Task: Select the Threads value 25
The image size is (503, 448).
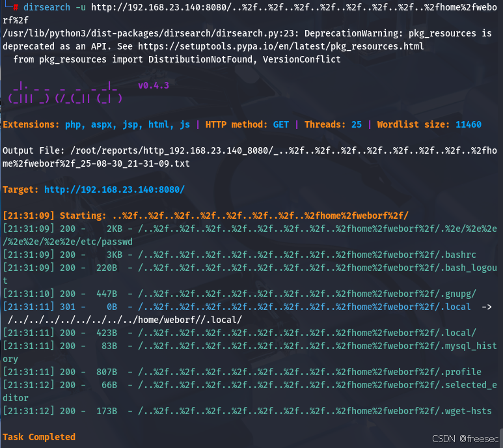Action: coord(357,124)
